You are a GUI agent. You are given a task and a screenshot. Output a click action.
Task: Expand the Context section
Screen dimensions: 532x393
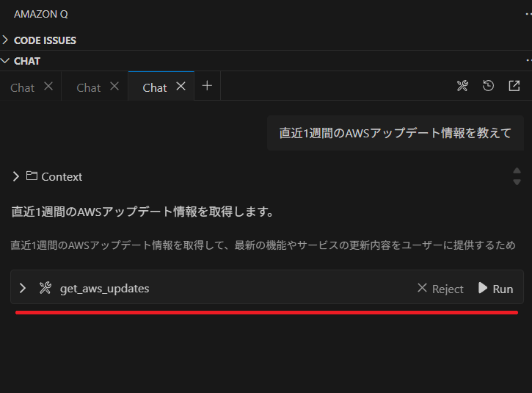16,176
